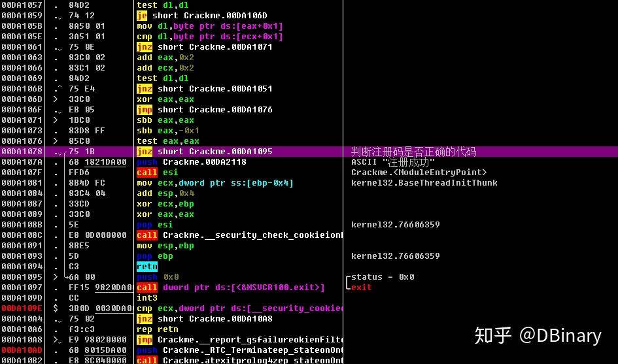Click 'jnz short Crackme.00DA1051' instruction
This screenshot has width=618, height=364.
205,89
